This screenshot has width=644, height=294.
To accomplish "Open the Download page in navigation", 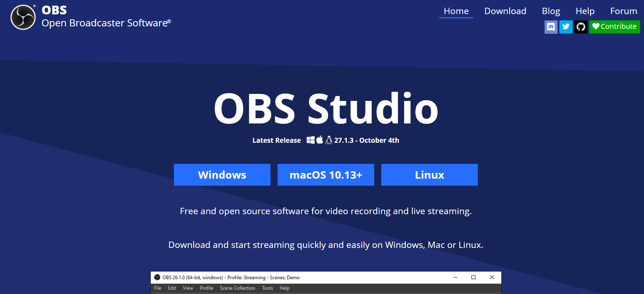I will click(505, 11).
